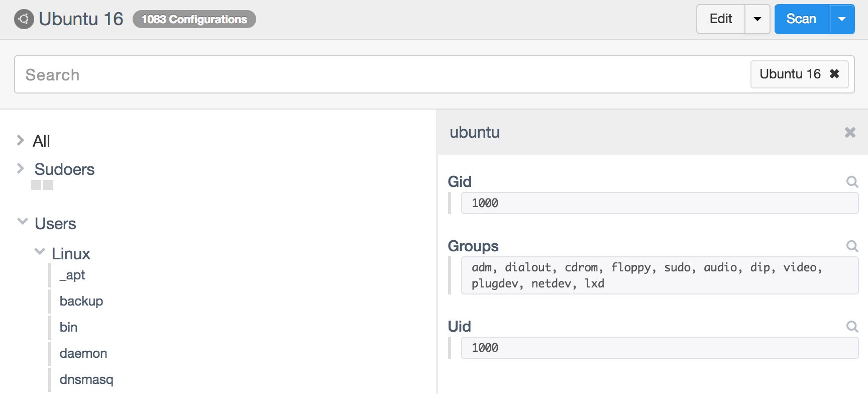Viewport: 868px width, 394px height.
Task: Click the Groups value field
Action: [x=660, y=275]
